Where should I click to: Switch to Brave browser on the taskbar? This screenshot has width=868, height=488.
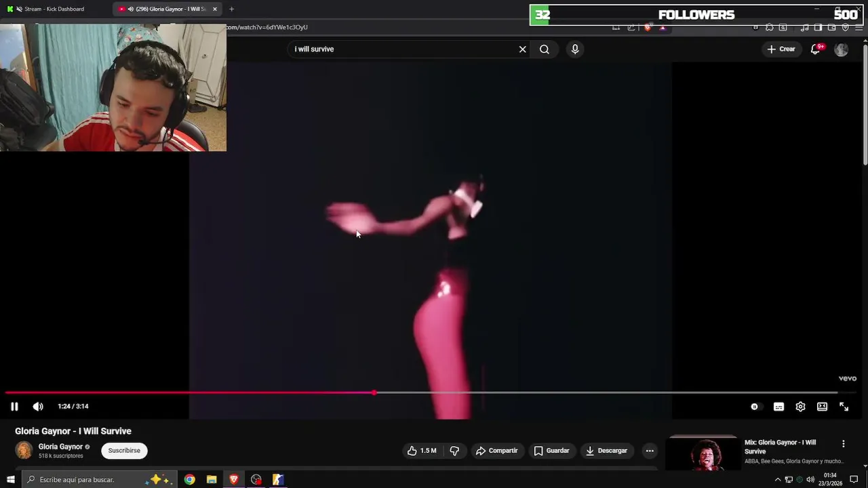click(x=234, y=479)
